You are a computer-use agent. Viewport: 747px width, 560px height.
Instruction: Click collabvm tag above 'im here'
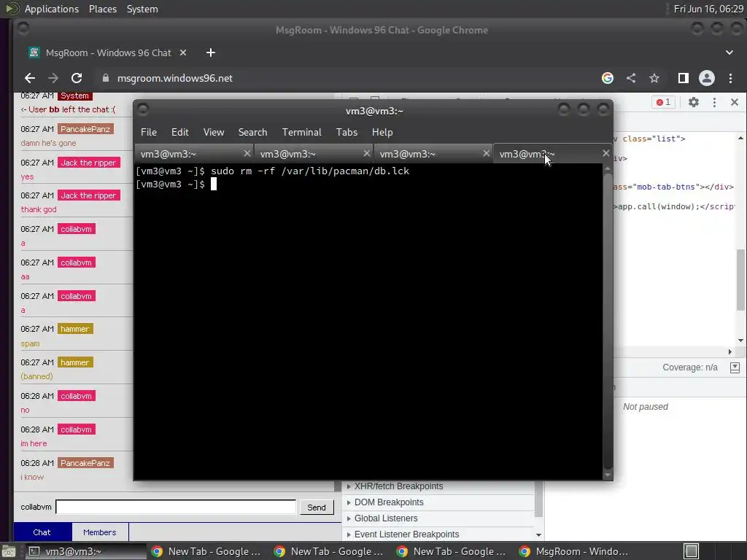(76, 429)
